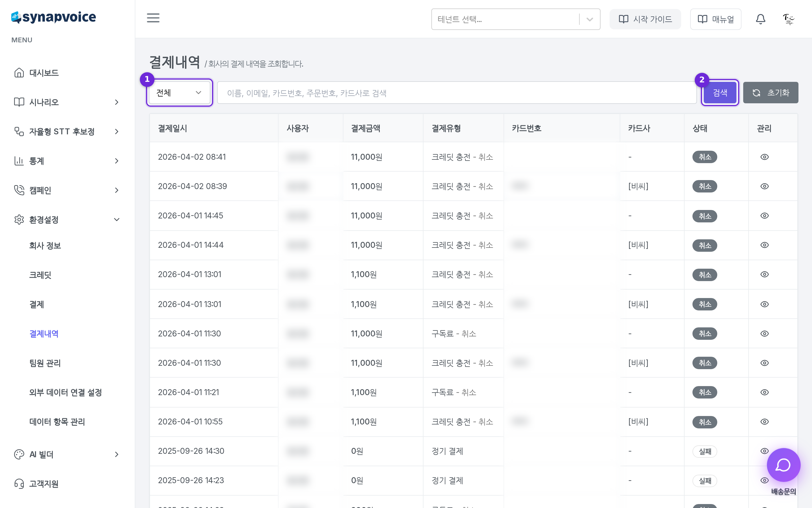Open 결제 submenu item
Viewport: 812px width, 508px height.
[x=37, y=305]
